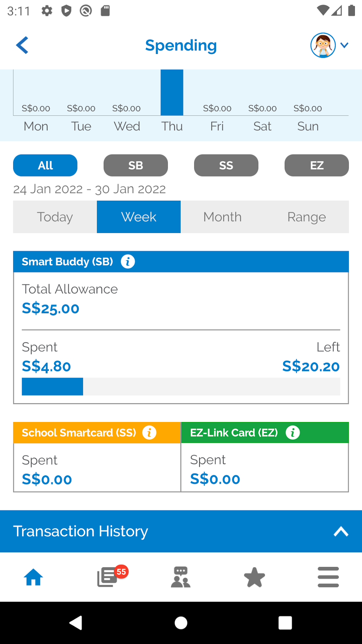Show EZ-Link Card info icon
Image resolution: width=362 pixels, height=644 pixels.
pyautogui.click(x=293, y=433)
